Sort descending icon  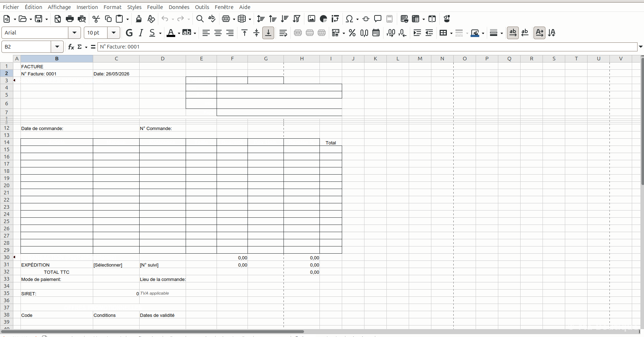[x=285, y=19]
